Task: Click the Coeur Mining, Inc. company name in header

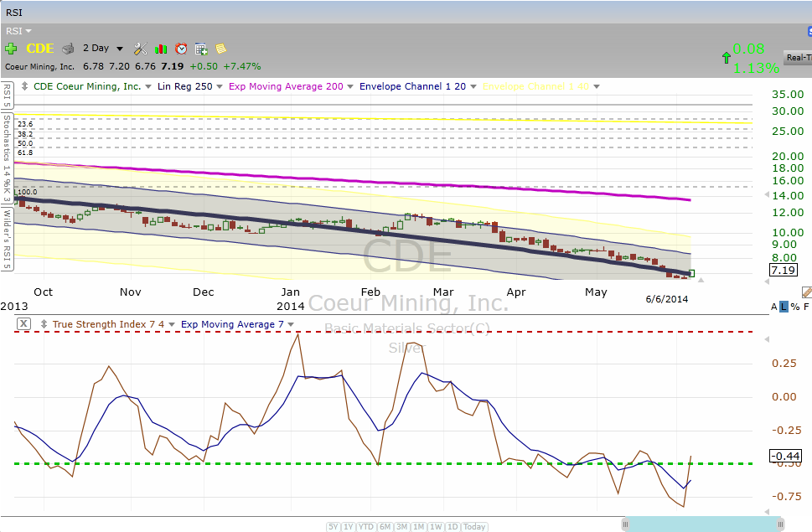Action: point(39,67)
